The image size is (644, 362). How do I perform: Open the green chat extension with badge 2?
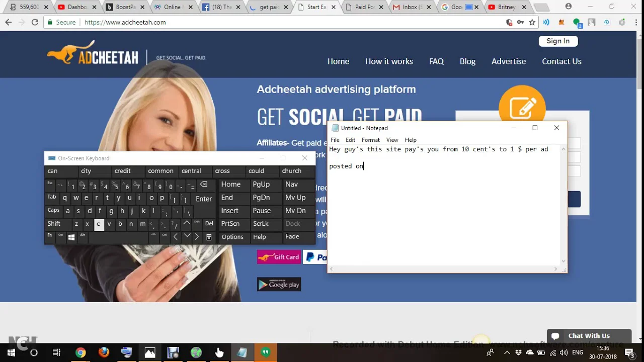pos(577,23)
